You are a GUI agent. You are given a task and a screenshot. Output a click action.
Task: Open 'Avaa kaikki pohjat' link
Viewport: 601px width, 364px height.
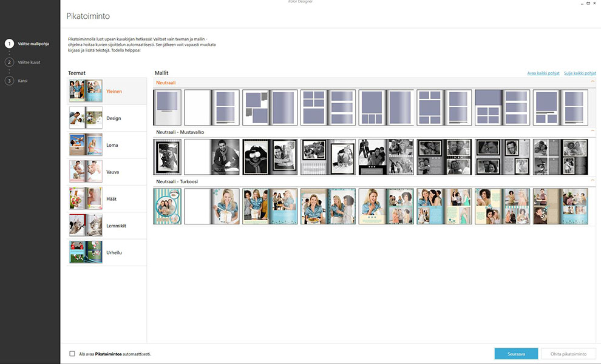pyautogui.click(x=543, y=73)
